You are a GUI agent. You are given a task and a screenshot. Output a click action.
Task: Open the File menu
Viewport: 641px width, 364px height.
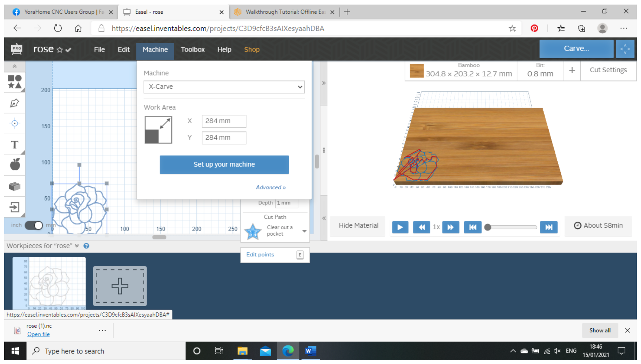[99, 49]
